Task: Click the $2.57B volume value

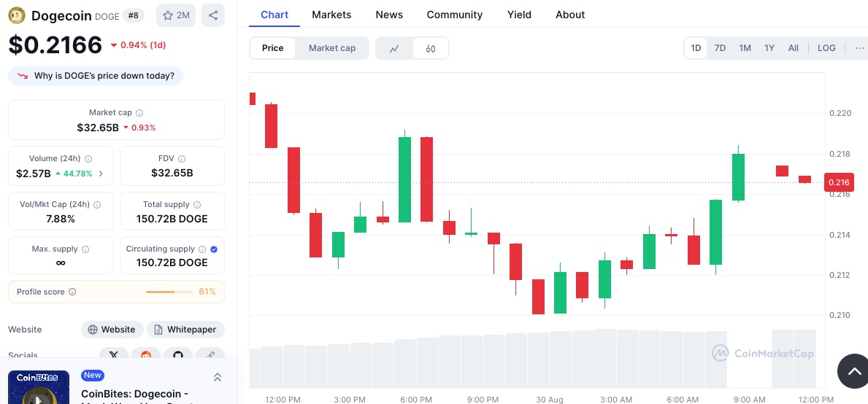Action: coord(33,174)
